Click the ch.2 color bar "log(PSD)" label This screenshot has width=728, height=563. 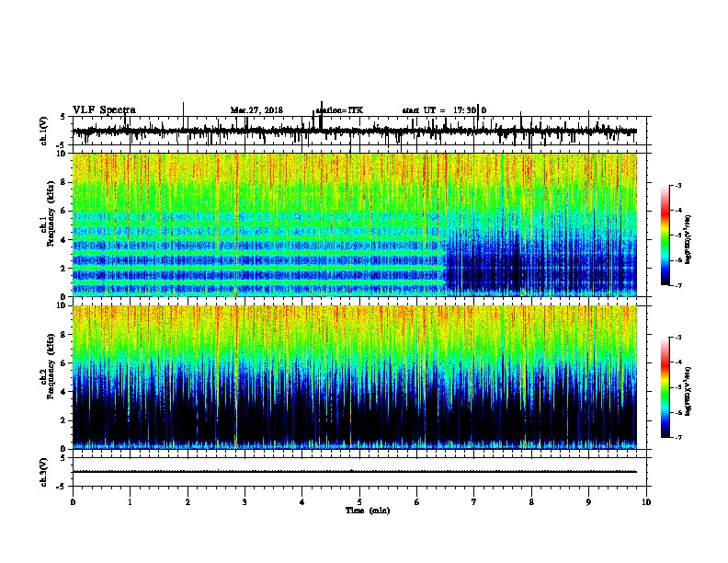[x=688, y=391]
